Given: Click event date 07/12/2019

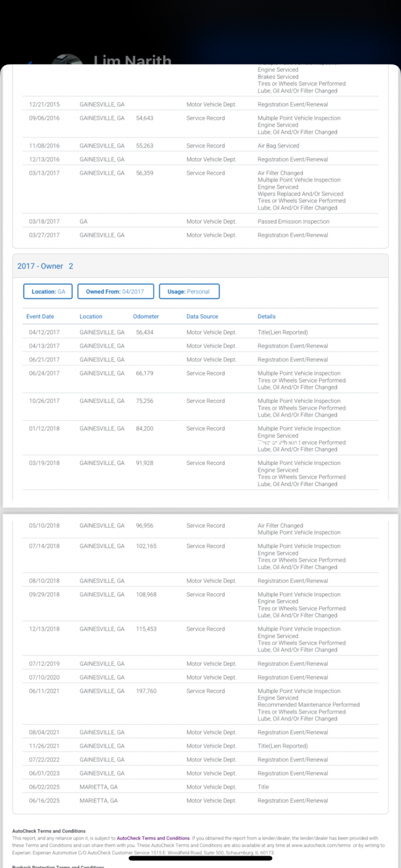Looking at the screenshot, I should [x=44, y=663].
